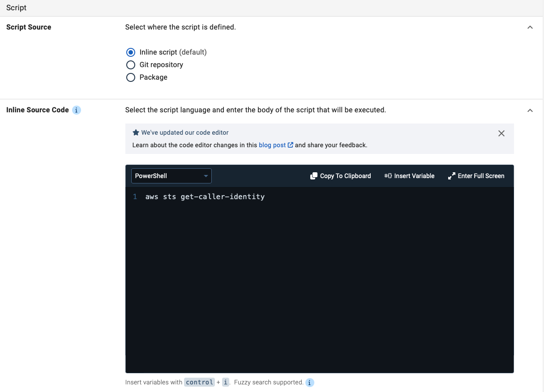544x392 pixels.
Task: Click the Script section header
Action: (16, 8)
